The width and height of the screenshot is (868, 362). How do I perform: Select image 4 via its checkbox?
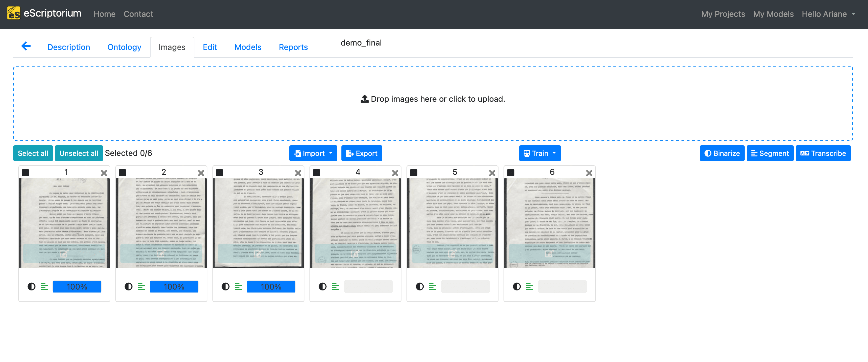[316, 172]
